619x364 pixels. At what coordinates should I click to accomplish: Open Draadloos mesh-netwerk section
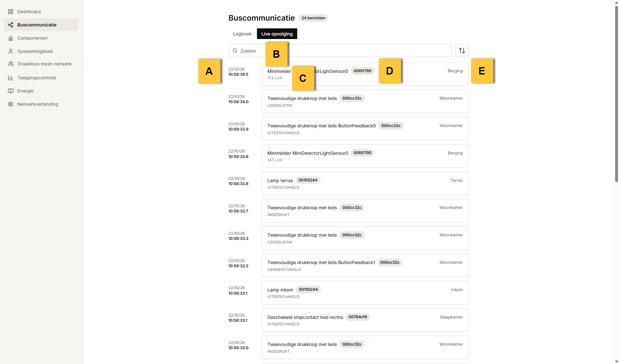coord(41,64)
